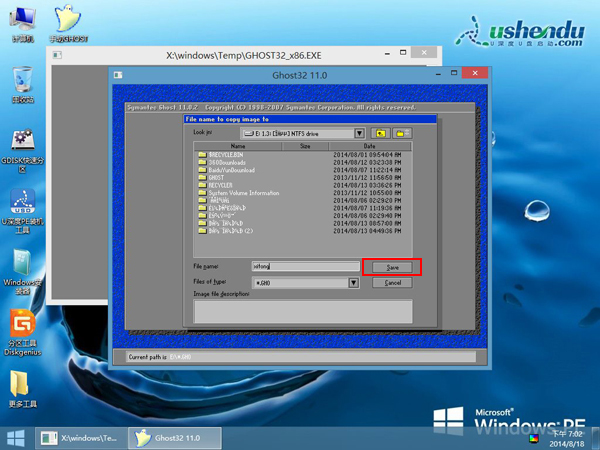Click the Image file description text area
This screenshot has height=450, width=600.
click(x=303, y=311)
